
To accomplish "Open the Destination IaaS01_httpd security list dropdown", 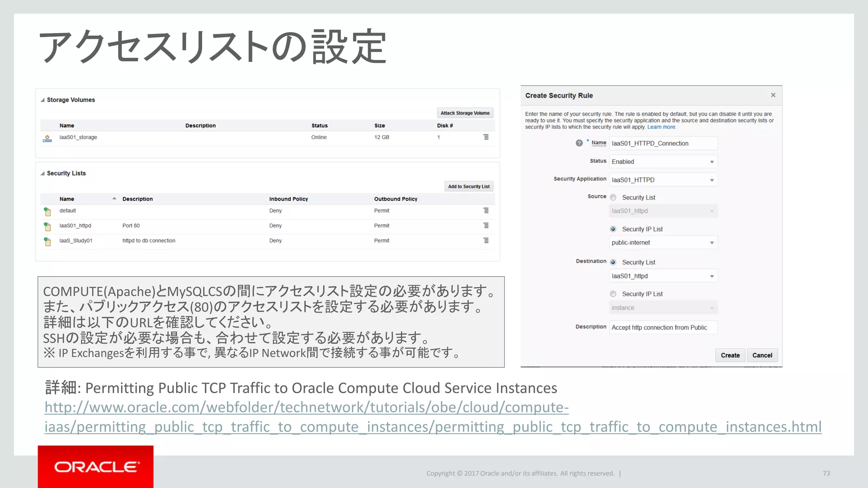I will [x=664, y=276].
